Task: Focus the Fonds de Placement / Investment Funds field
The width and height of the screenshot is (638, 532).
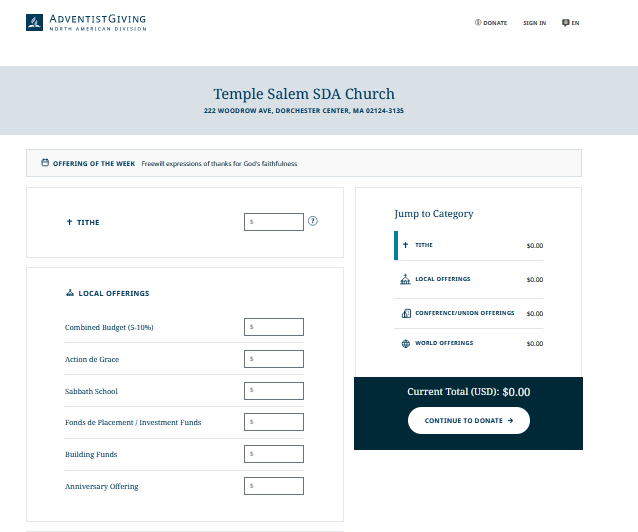Action: click(x=274, y=422)
